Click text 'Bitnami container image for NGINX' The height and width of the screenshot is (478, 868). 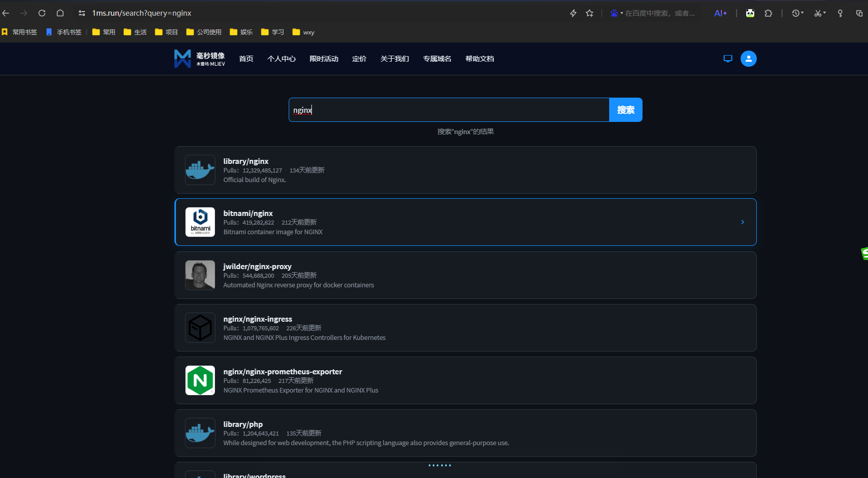coord(273,232)
